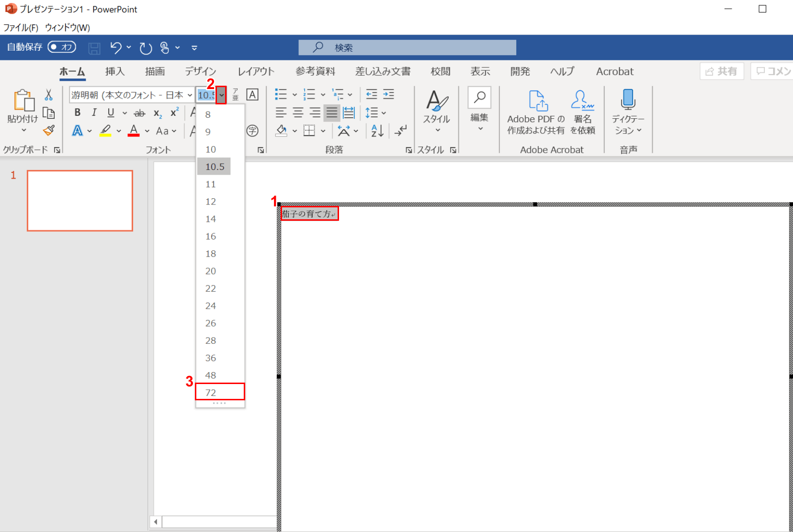Open the ファイル(F) menu
The width and height of the screenshot is (793, 532).
(x=21, y=27)
